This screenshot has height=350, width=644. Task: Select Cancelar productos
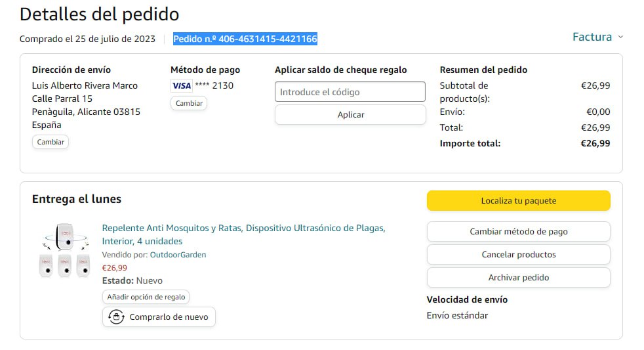point(518,255)
